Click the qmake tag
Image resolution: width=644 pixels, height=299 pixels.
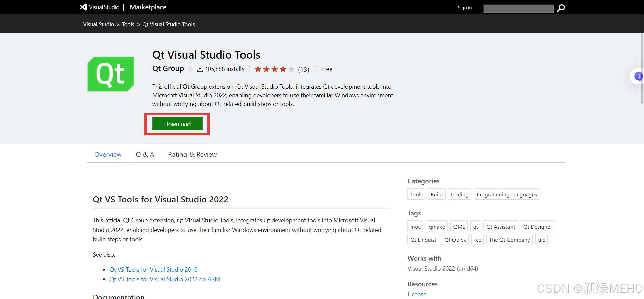coord(437,227)
